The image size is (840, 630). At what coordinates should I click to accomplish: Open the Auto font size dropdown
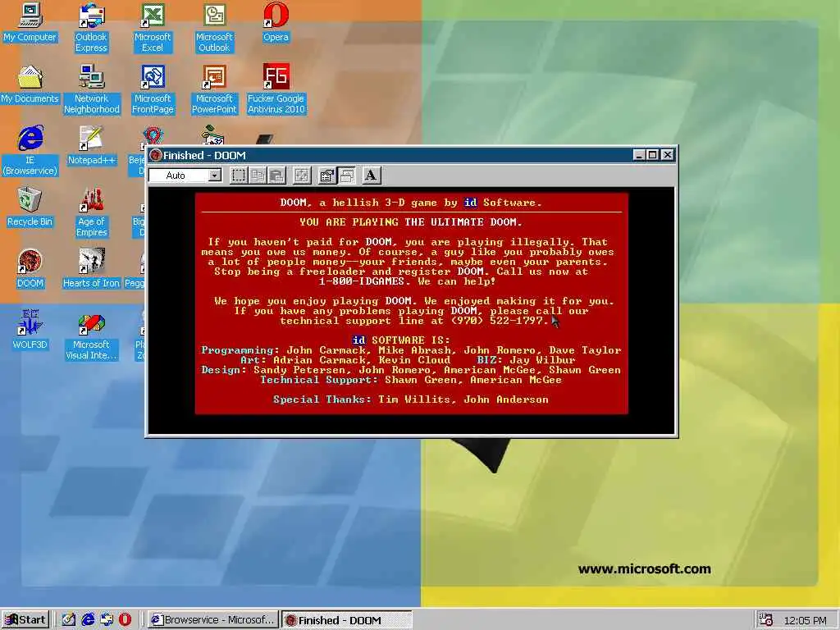215,176
